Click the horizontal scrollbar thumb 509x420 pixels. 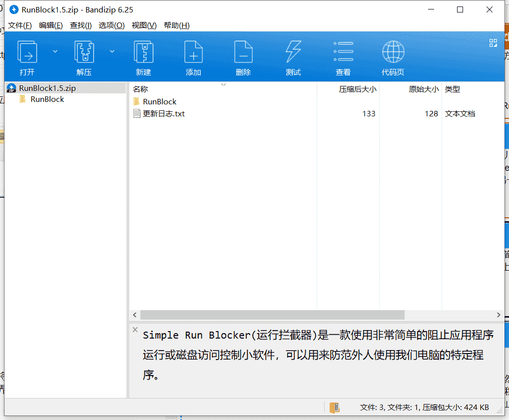coord(272,315)
